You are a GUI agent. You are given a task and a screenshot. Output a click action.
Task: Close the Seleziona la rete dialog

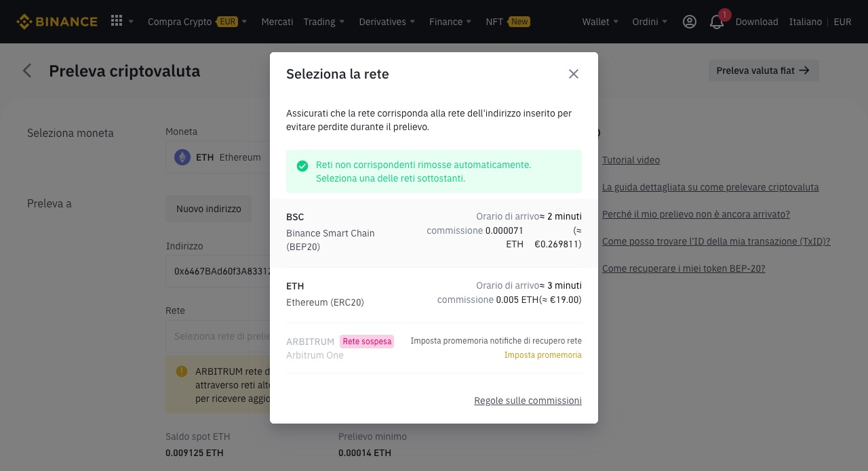(x=574, y=74)
